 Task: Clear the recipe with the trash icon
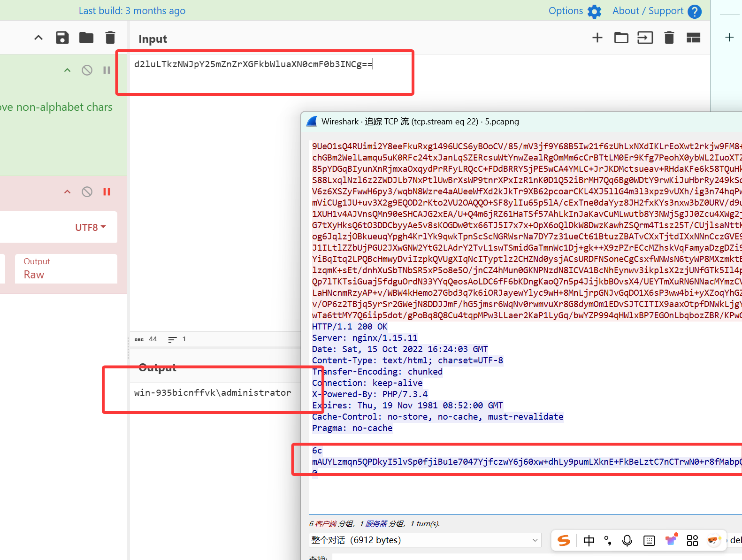[110, 38]
